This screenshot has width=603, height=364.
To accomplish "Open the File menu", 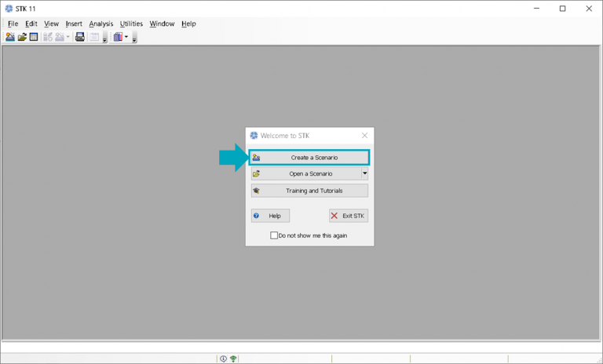I will (x=13, y=24).
